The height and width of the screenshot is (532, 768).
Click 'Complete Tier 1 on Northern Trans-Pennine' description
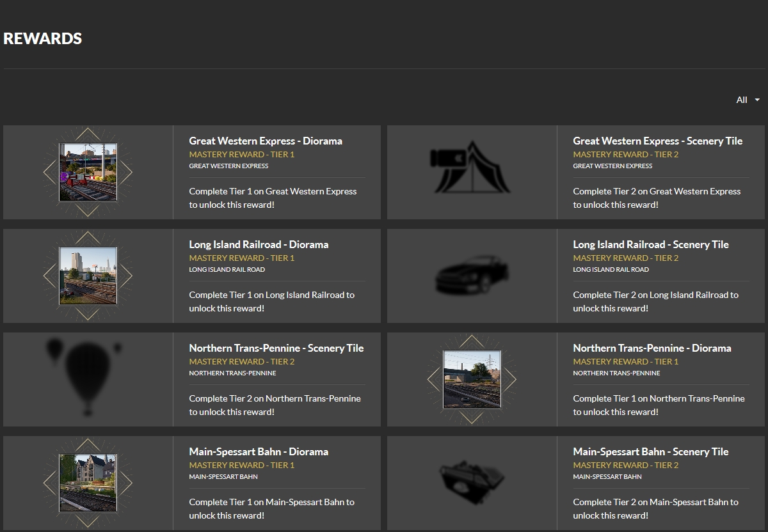pyautogui.click(x=659, y=405)
